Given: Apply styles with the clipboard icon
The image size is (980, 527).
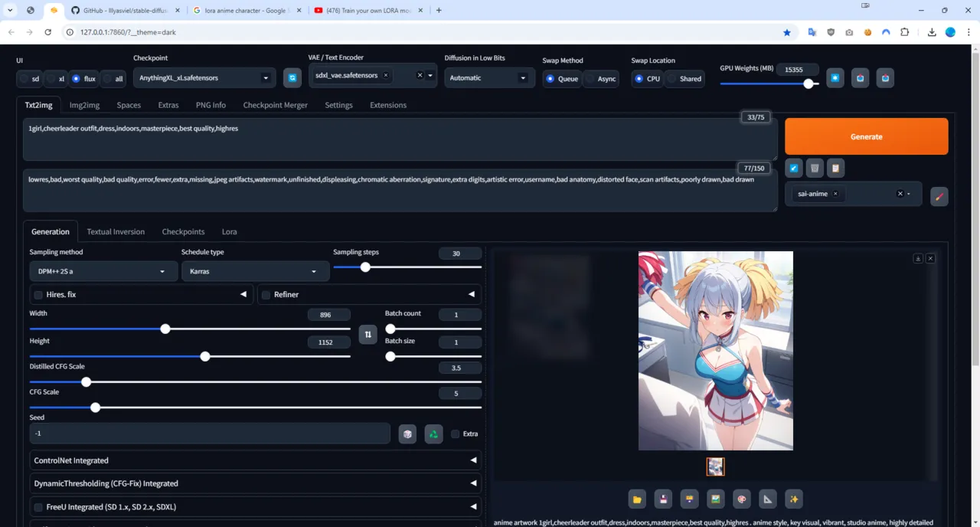Looking at the screenshot, I should click(835, 168).
